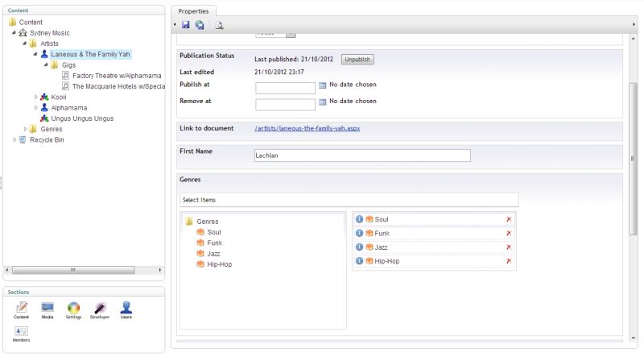Open calendar picker for Publish at
The height and width of the screenshot is (357, 644).
pos(323,85)
